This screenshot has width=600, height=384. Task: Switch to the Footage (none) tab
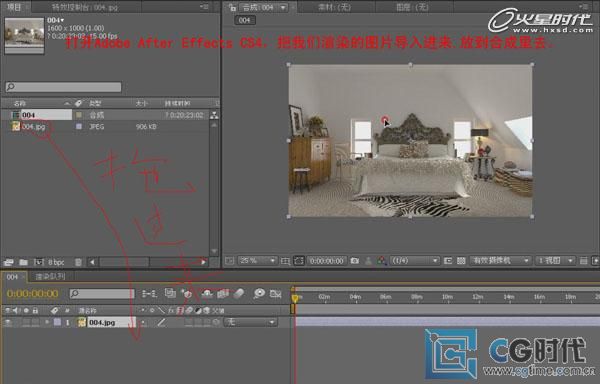pos(334,7)
